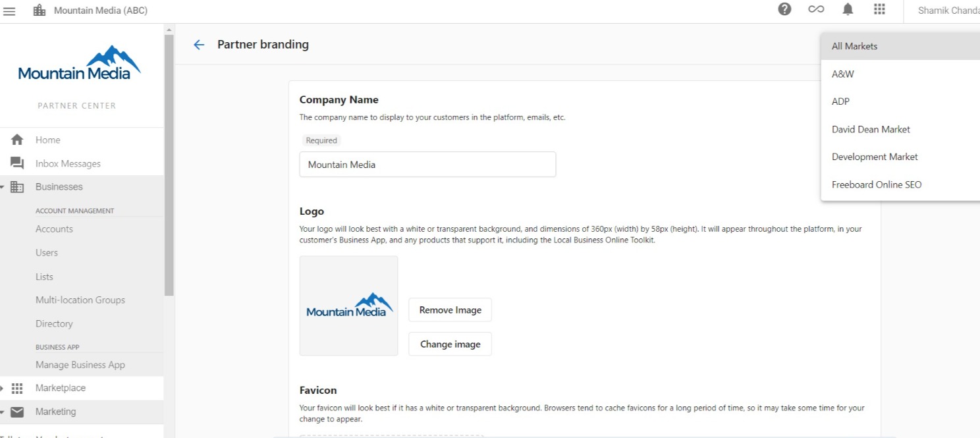This screenshot has width=980, height=438.
Task: Click the sidebar vertical scrollbar
Action: click(x=169, y=165)
